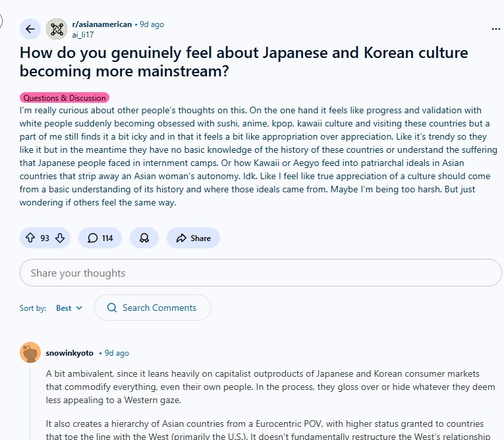Click the post's 9d ago timestamp

pos(152,24)
